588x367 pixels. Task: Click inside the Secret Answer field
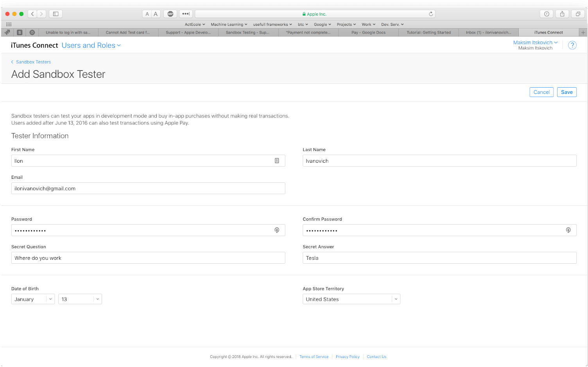click(439, 258)
